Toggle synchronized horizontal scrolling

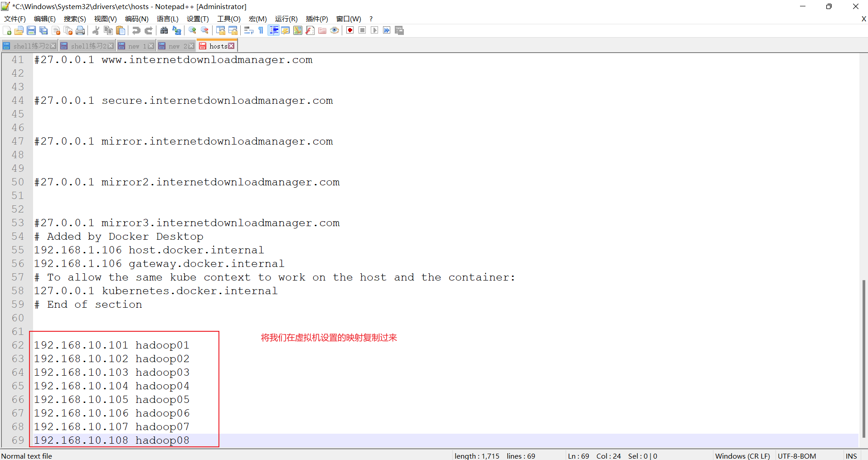tap(233, 30)
